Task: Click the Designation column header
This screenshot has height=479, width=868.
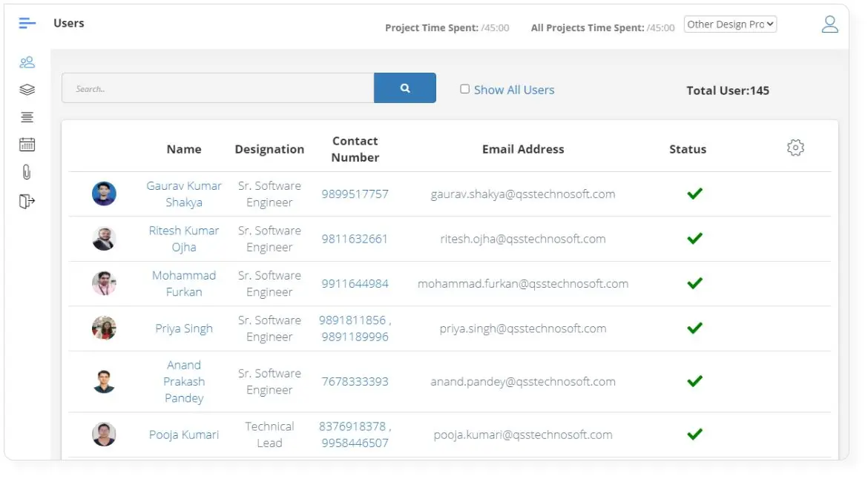Action: [269, 149]
